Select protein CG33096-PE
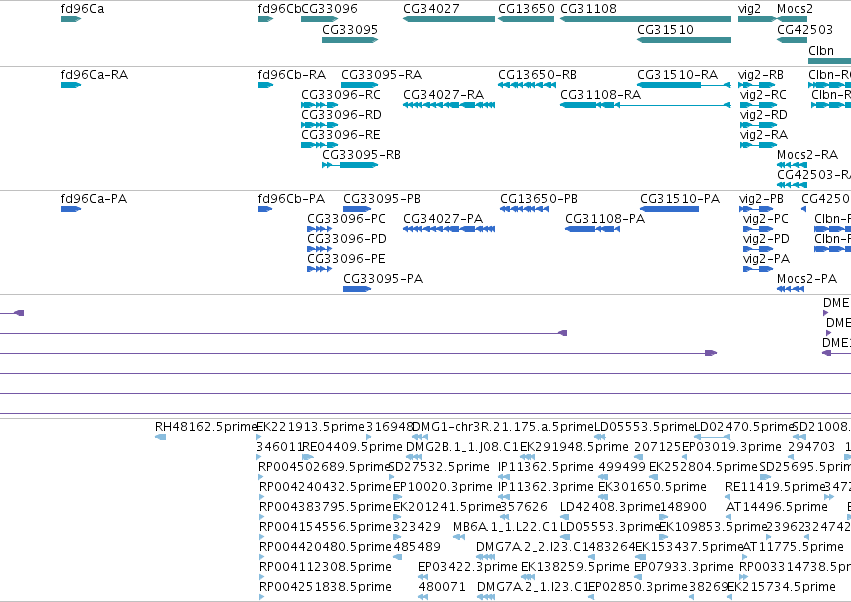 tap(320, 269)
